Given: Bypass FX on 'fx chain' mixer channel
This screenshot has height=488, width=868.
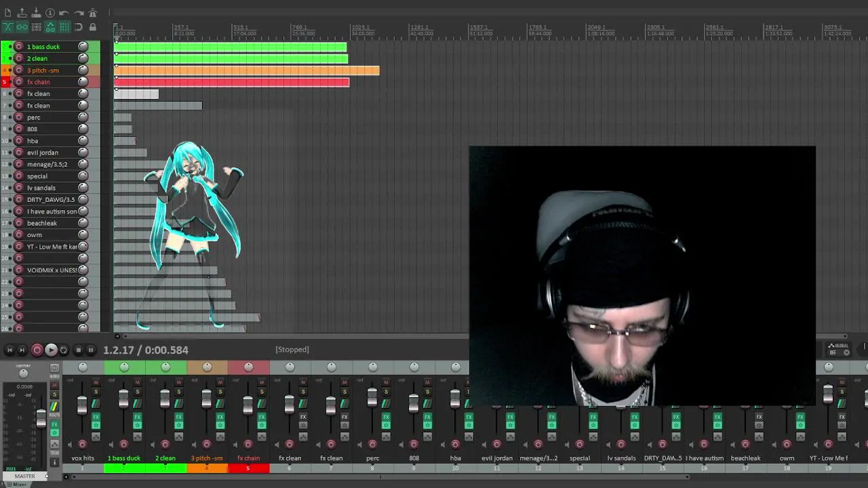Looking at the screenshot, I should pyautogui.click(x=262, y=425).
